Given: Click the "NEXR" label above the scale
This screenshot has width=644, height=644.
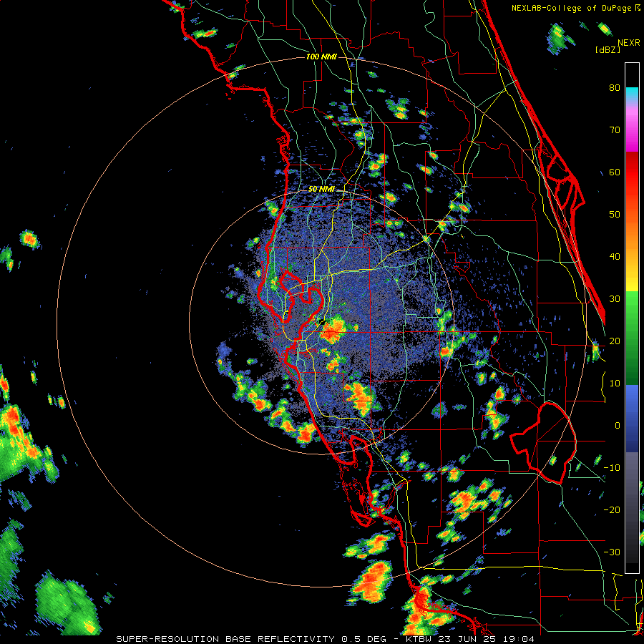Looking at the screenshot, I should tap(629, 43).
